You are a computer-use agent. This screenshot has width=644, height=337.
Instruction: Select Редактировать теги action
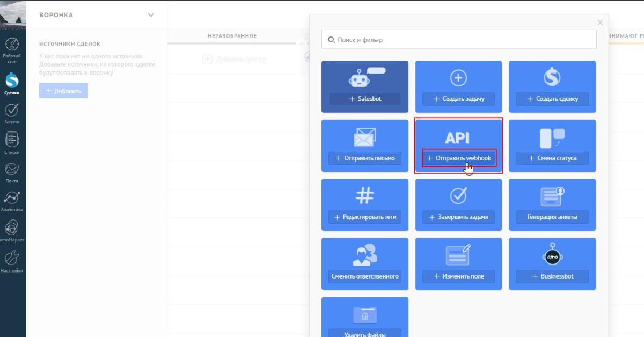coord(364,204)
